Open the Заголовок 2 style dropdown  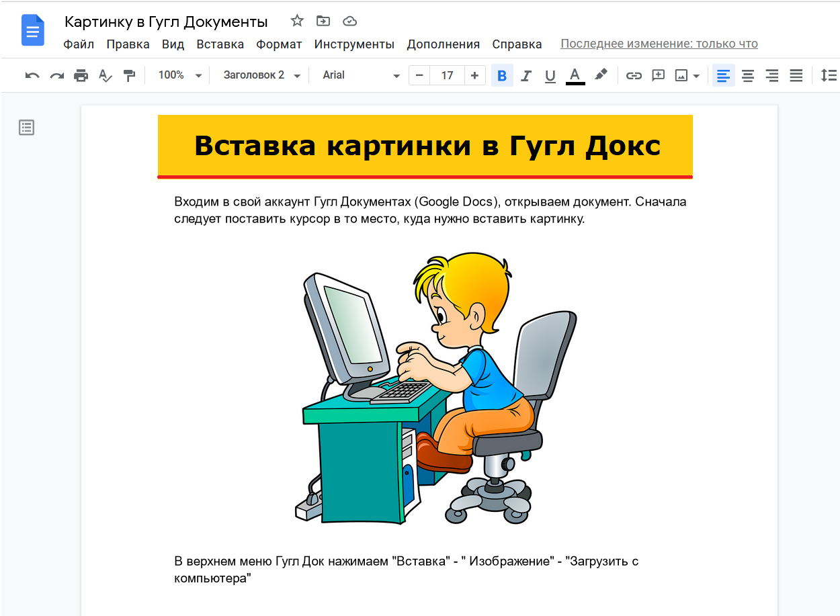click(x=262, y=75)
